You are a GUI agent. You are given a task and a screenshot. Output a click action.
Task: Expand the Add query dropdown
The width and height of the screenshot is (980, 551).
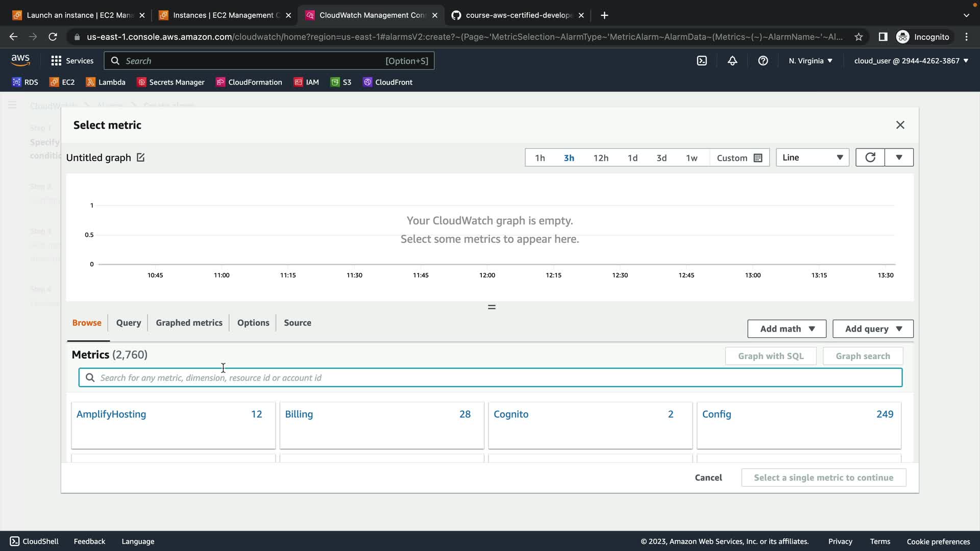(x=873, y=329)
